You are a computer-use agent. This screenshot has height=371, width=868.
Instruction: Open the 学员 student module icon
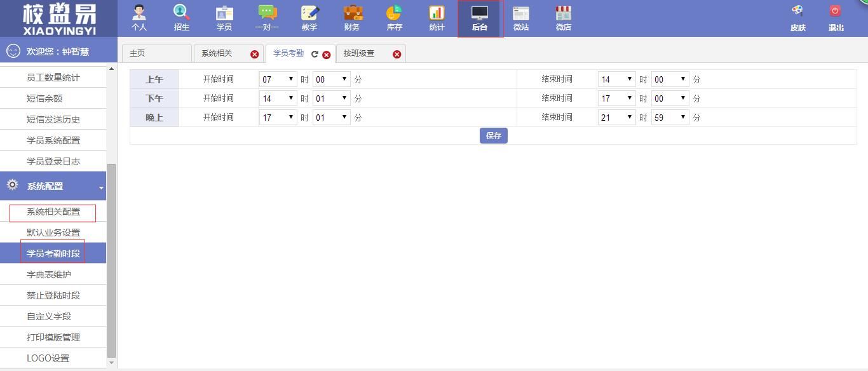[x=224, y=14]
